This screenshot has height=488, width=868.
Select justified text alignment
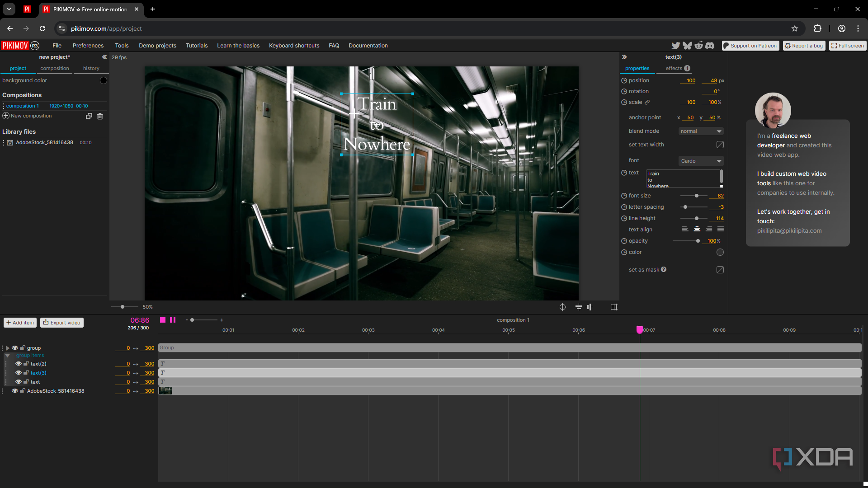point(721,229)
